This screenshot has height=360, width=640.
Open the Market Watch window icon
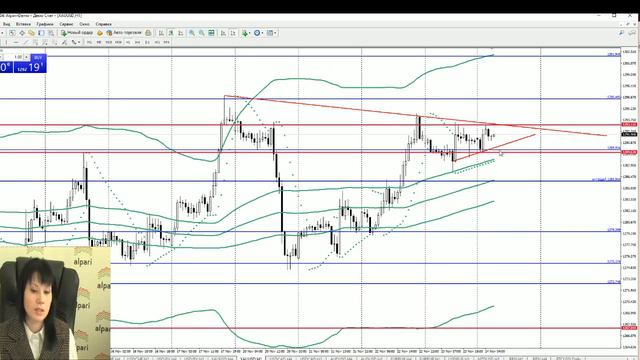click(x=12, y=33)
